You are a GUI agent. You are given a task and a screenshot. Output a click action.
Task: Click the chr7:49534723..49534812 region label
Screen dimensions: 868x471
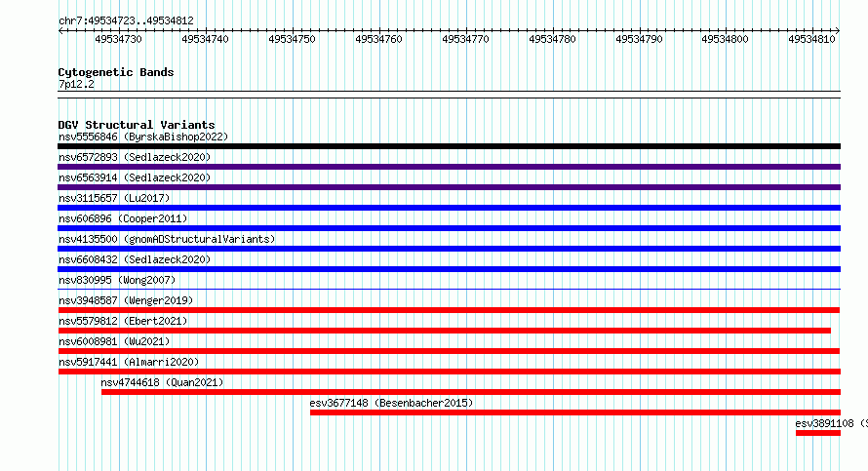[x=126, y=21]
